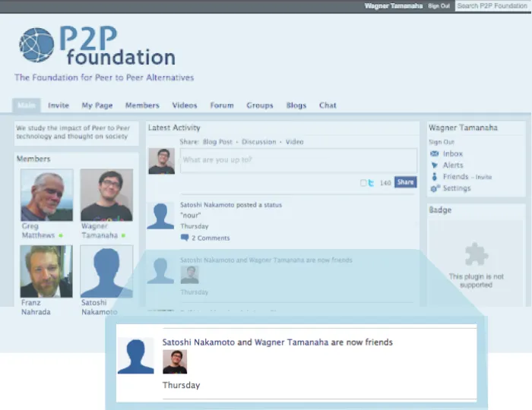Viewport: 532px width, 410px height.
Task: Click the Search P2P Foundation field
Action: (493, 6)
